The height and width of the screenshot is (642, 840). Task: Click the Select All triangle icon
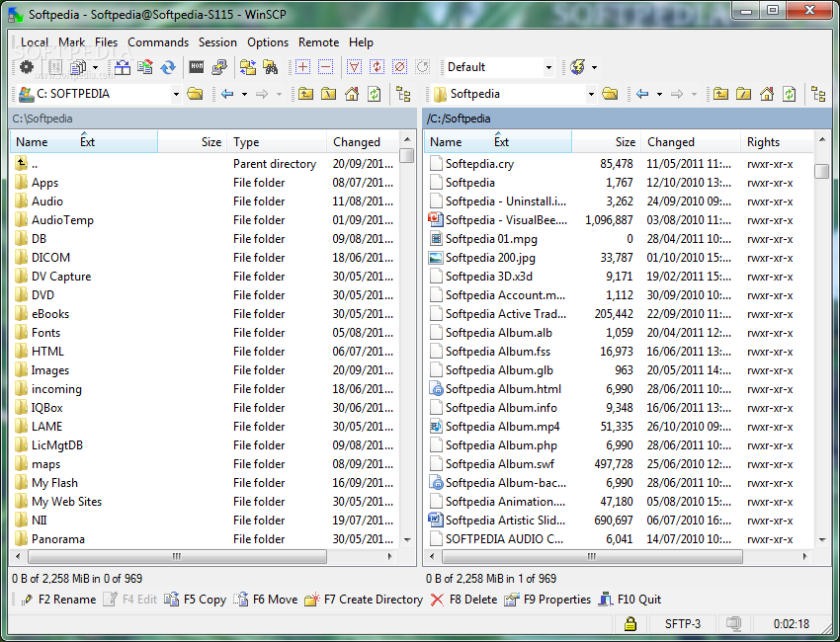354,67
